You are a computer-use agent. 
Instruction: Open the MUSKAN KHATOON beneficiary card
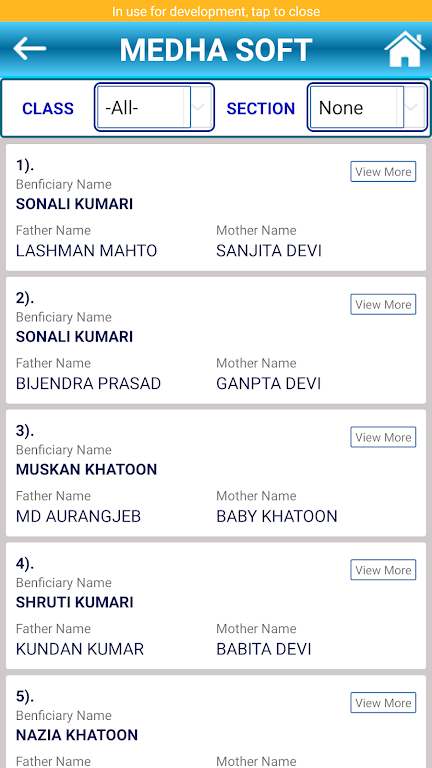click(216, 473)
